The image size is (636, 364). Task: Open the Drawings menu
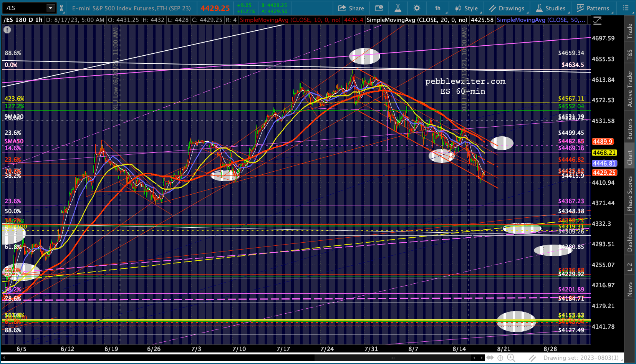click(x=507, y=8)
